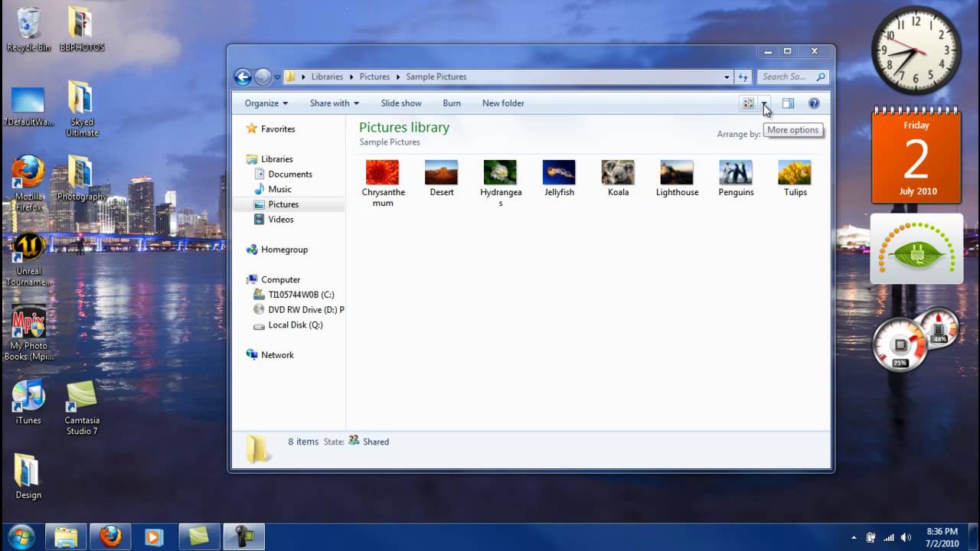Select the Design folder on the desktop
The height and width of the screenshot is (551, 980).
pyautogui.click(x=28, y=476)
